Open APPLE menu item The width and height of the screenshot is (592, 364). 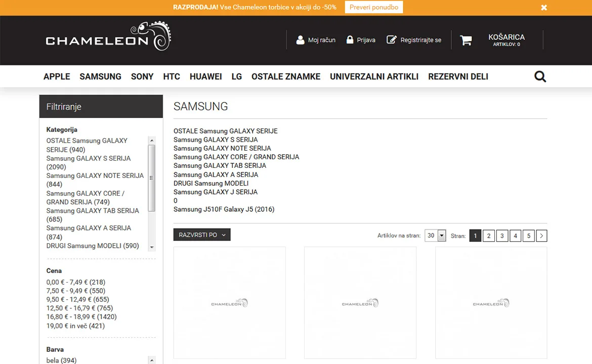pos(57,76)
